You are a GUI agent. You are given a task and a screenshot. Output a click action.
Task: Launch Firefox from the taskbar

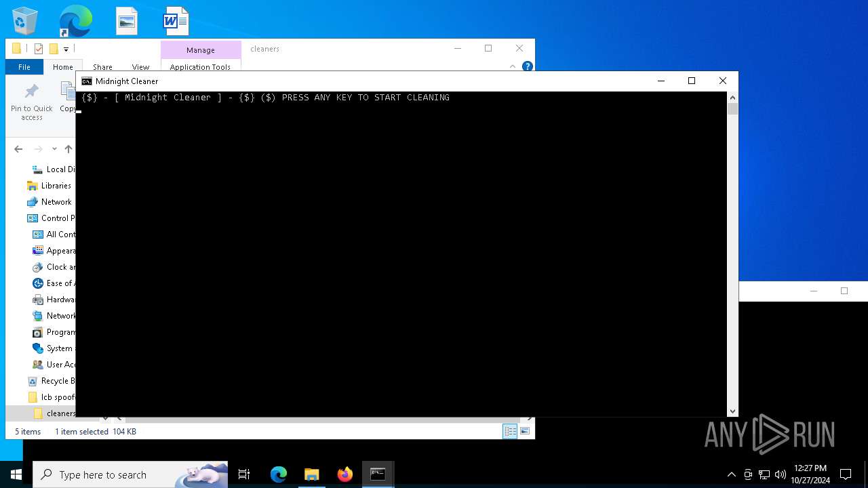(345, 474)
